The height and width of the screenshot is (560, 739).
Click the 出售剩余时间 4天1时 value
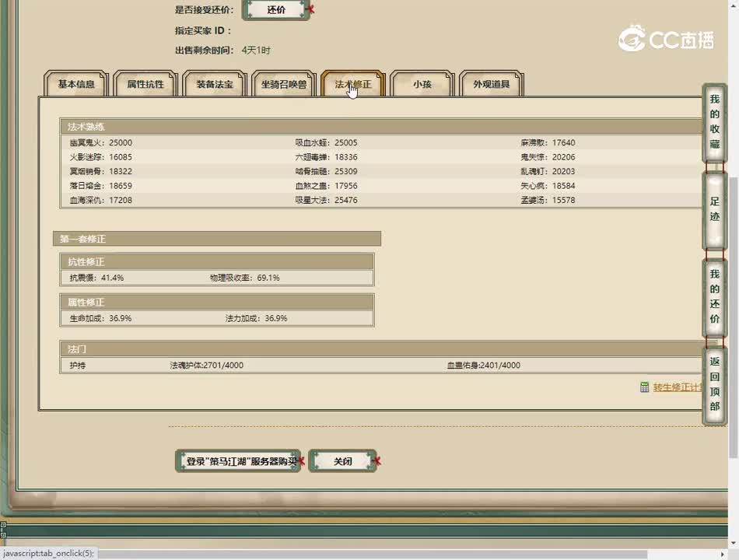pyautogui.click(x=256, y=50)
